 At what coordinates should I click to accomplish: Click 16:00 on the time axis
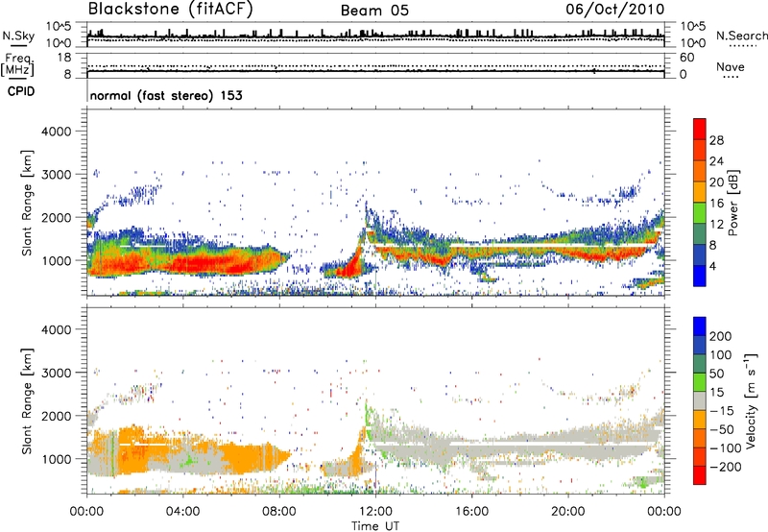471,512
